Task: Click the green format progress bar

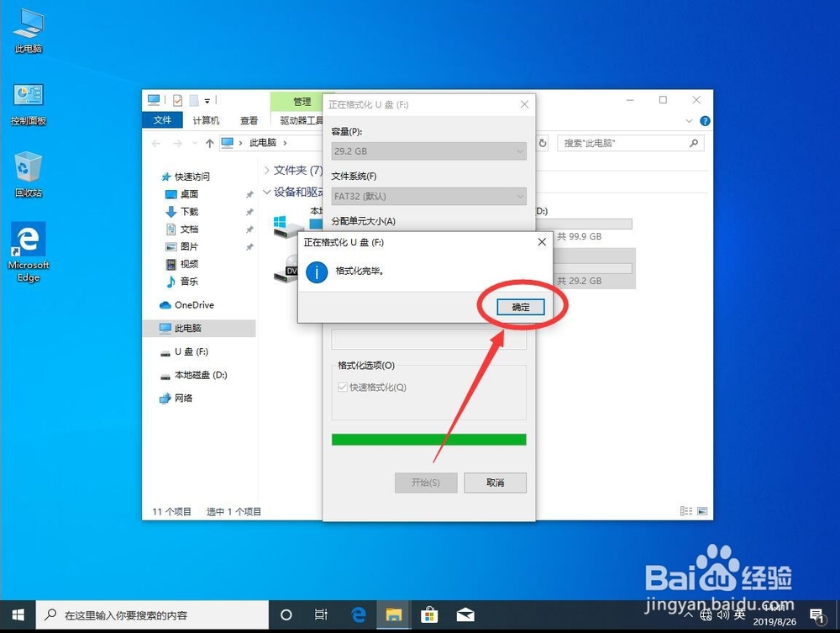Action: [x=428, y=440]
